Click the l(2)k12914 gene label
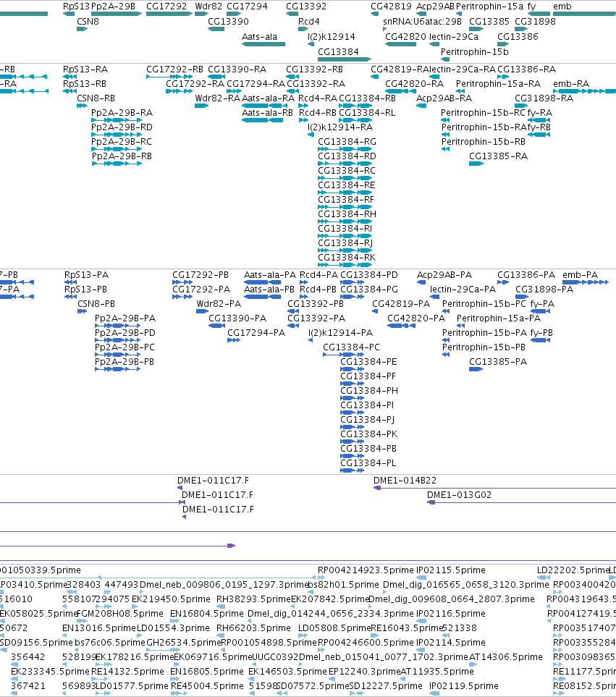Image resolution: width=616 pixels, height=697 pixels. coord(332,36)
